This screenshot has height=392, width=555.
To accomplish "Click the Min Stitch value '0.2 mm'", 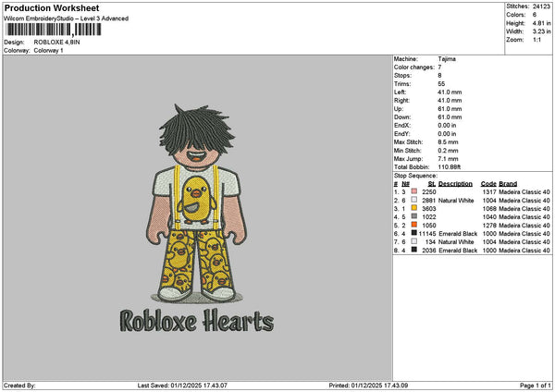I will click(x=448, y=151).
